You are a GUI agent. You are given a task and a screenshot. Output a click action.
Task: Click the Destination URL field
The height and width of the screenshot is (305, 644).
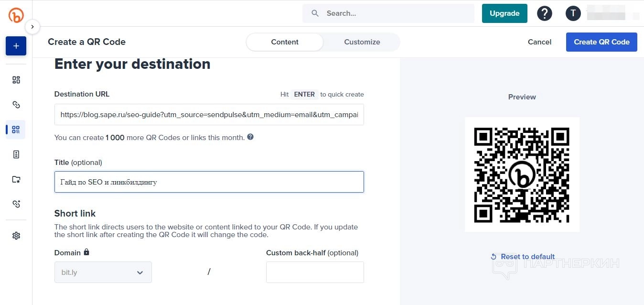coord(209,115)
